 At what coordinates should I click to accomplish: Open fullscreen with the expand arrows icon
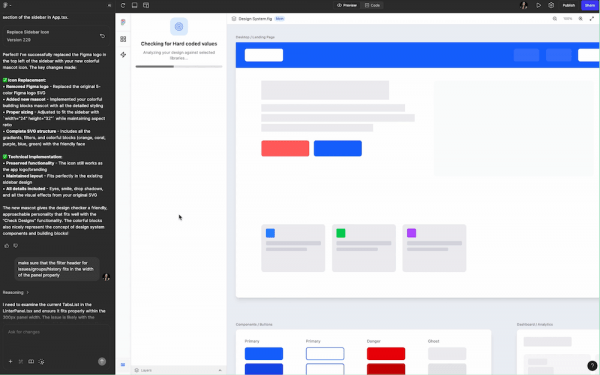(592, 18)
